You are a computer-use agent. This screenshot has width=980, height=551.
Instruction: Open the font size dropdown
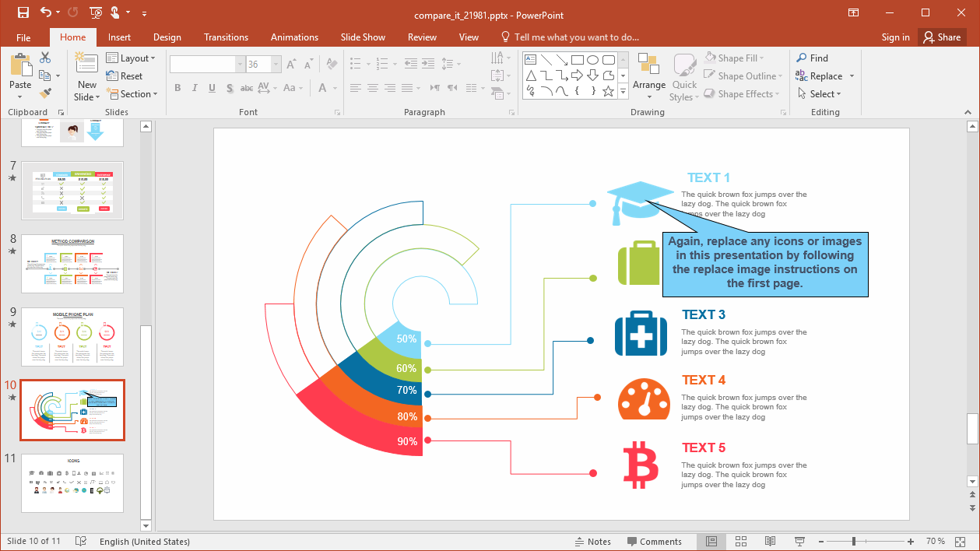[x=276, y=64]
